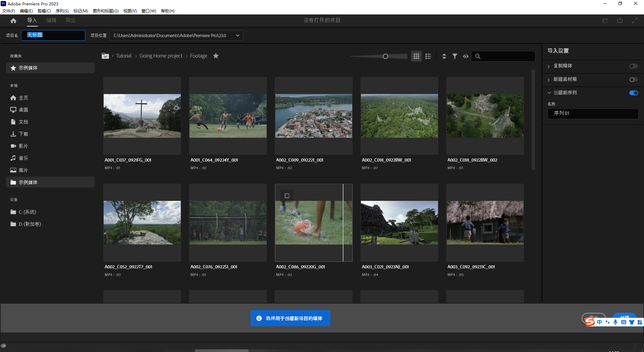Click the info icon in the blue banner
Image resolution: width=644 pixels, height=352 pixels.
(x=259, y=318)
